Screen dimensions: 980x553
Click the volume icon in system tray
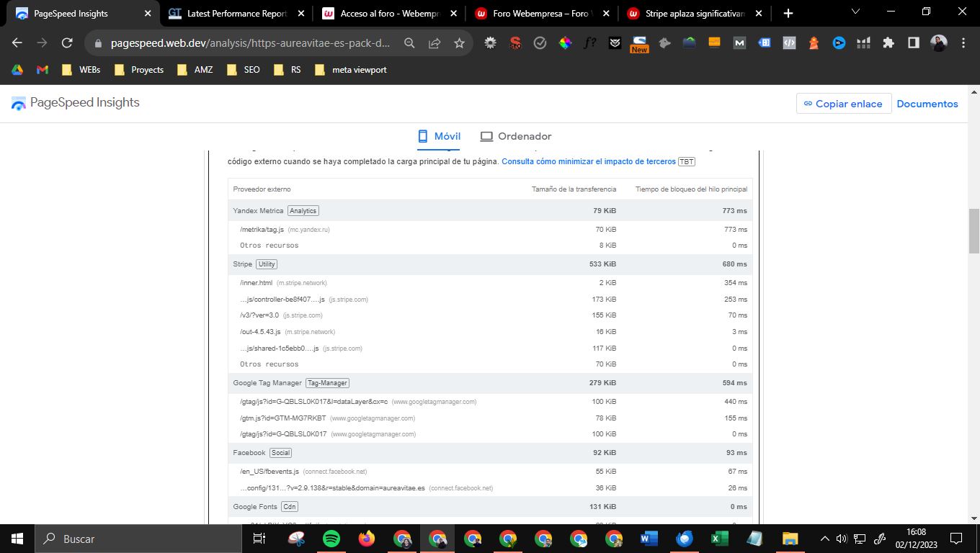842,538
